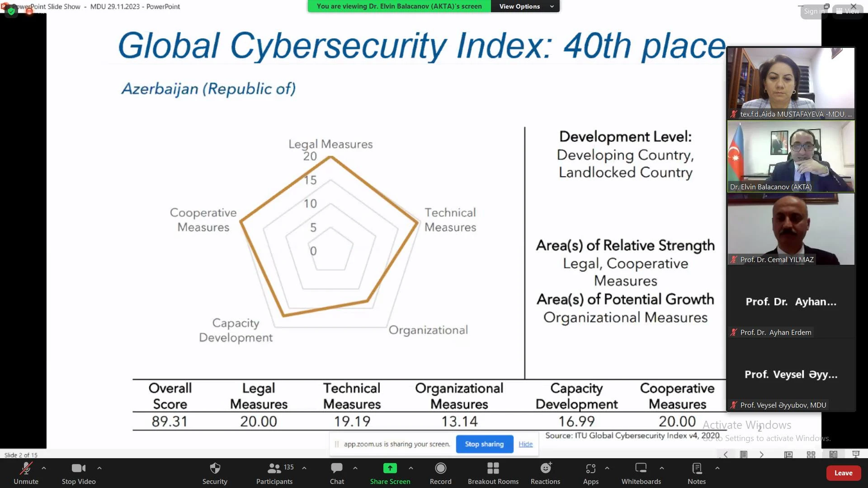Viewport: 868px width, 488px height.
Task: Select Prof. Dr. Ayhan Erdem participant tile
Action: (791, 302)
